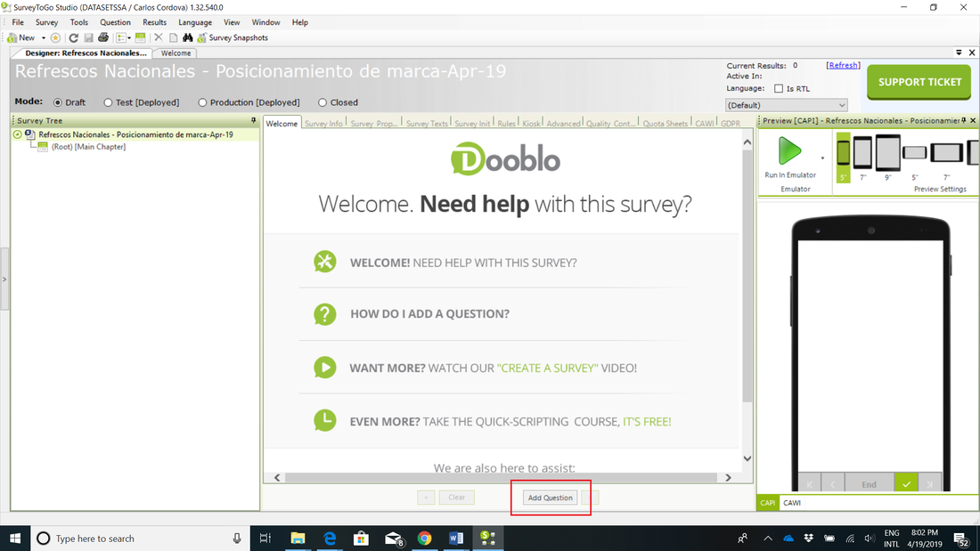Open the Advanced tab

click(x=563, y=123)
